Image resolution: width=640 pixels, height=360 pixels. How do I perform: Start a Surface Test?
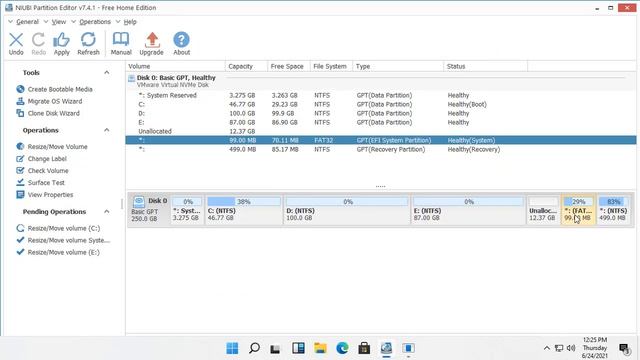[x=40, y=182]
